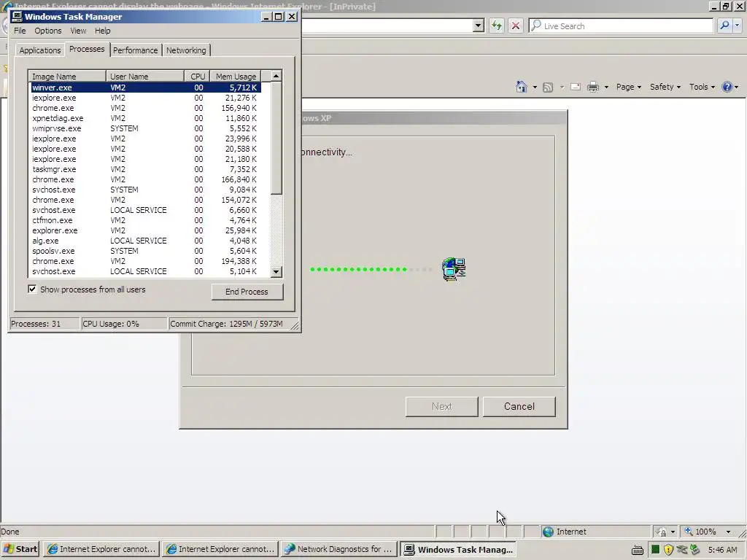This screenshot has width=747, height=560.
Task: Open the address bar dropdown arrow
Action: (x=479, y=26)
